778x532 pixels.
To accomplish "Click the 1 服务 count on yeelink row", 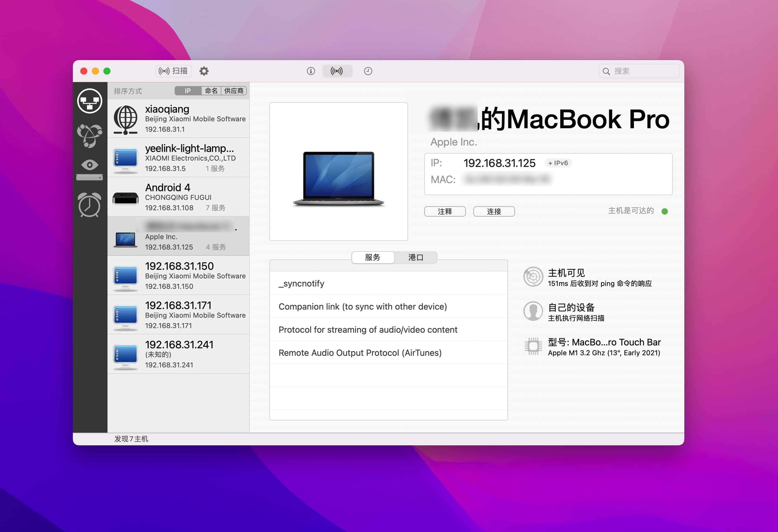I will [x=215, y=169].
